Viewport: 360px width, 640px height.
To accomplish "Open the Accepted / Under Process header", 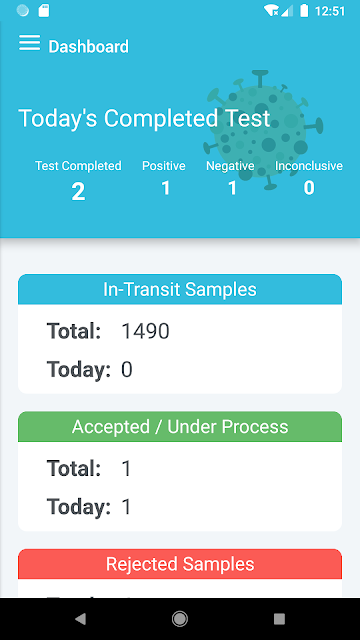I will coord(180,427).
